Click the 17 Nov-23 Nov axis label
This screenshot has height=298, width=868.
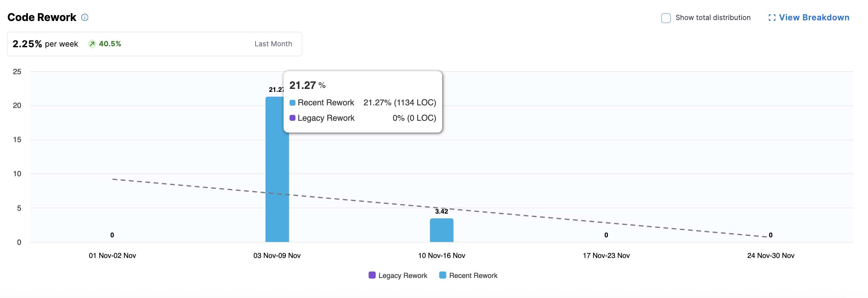click(x=606, y=255)
